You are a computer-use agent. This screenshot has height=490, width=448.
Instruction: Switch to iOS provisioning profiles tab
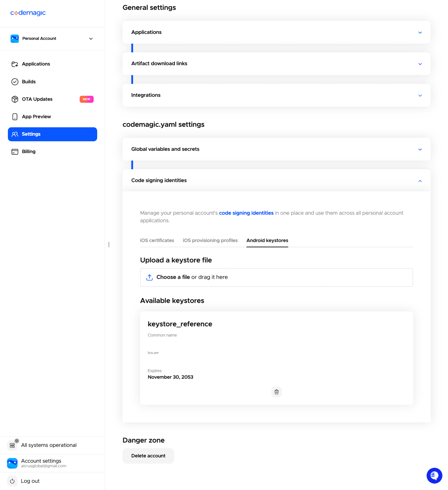click(210, 240)
